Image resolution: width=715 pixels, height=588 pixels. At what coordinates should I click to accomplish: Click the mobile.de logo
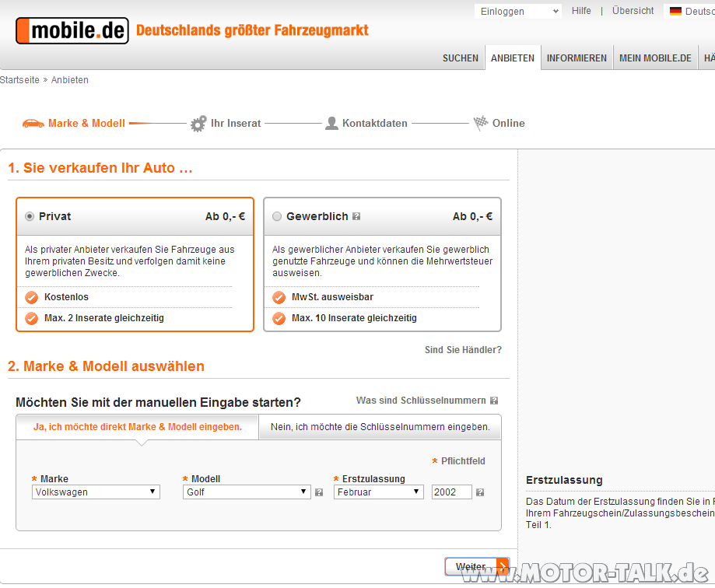[72, 30]
